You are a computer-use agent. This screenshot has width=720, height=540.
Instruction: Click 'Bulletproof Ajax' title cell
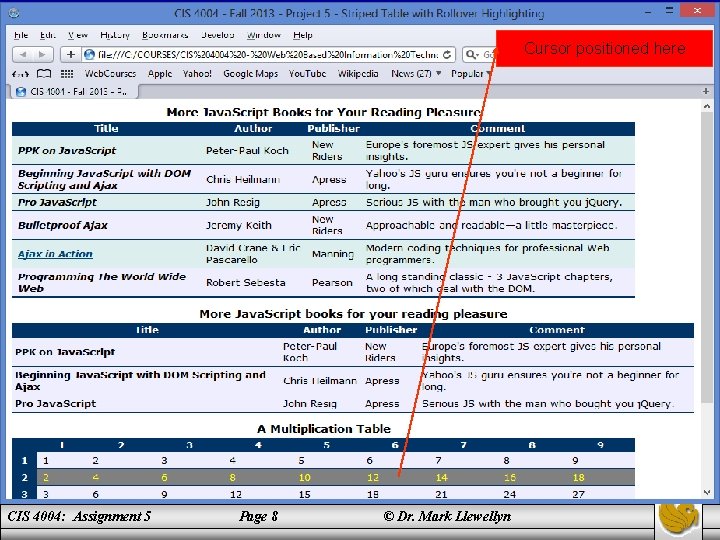coord(62,225)
